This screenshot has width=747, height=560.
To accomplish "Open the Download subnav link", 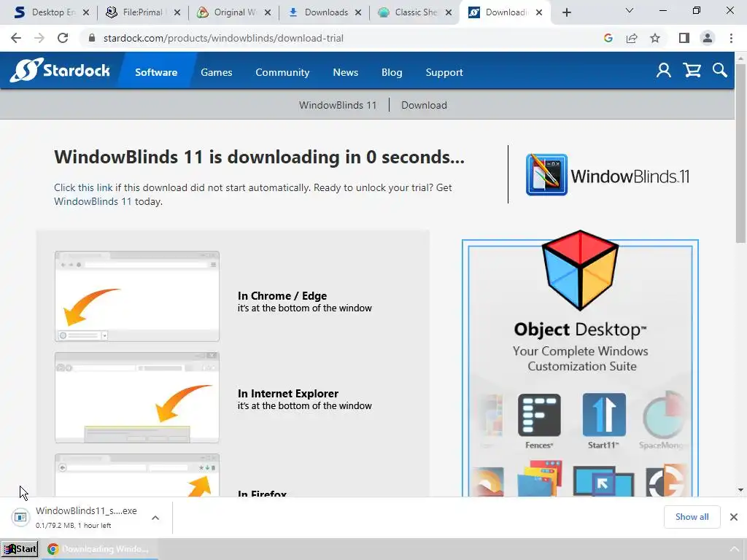I will coord(424,105).
